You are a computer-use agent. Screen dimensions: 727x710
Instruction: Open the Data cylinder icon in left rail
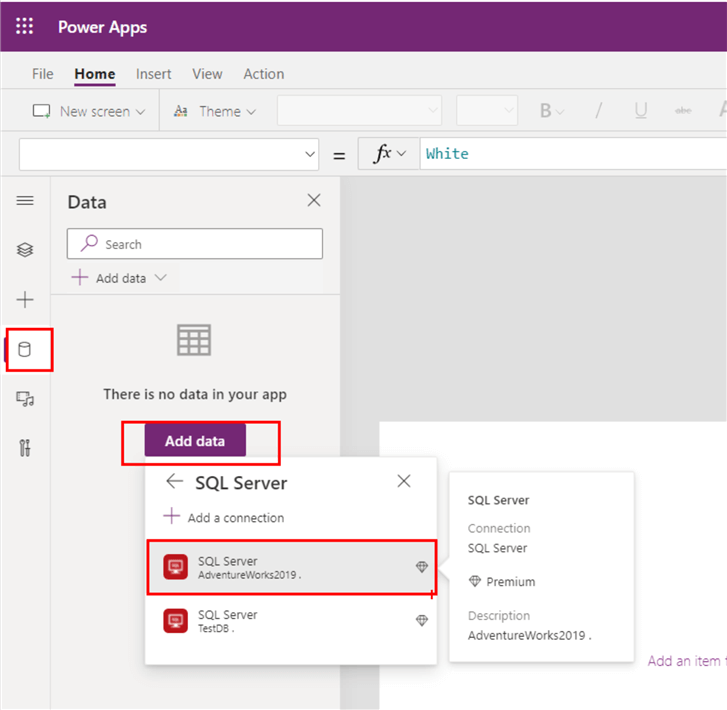(25, 350)
